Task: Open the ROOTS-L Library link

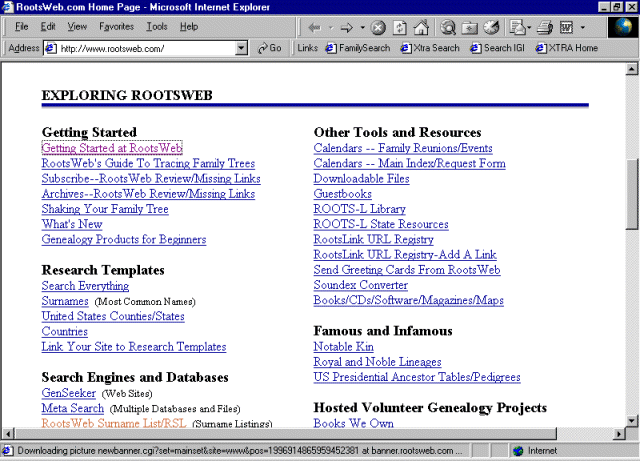Action: point(359,209)
